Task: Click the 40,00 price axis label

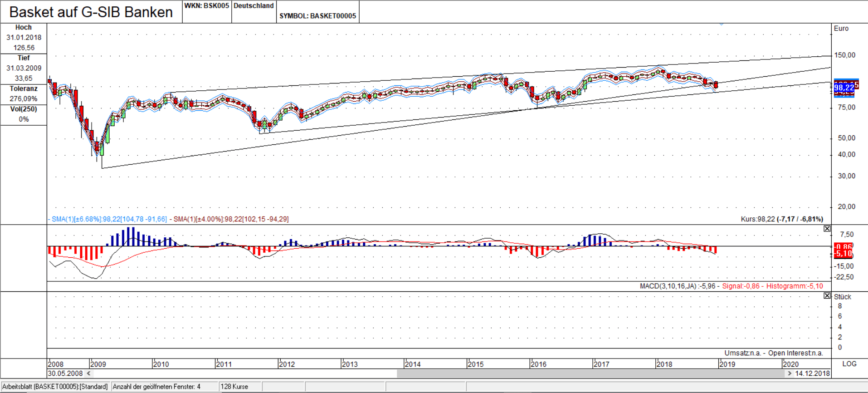Action: pos(847,154)
